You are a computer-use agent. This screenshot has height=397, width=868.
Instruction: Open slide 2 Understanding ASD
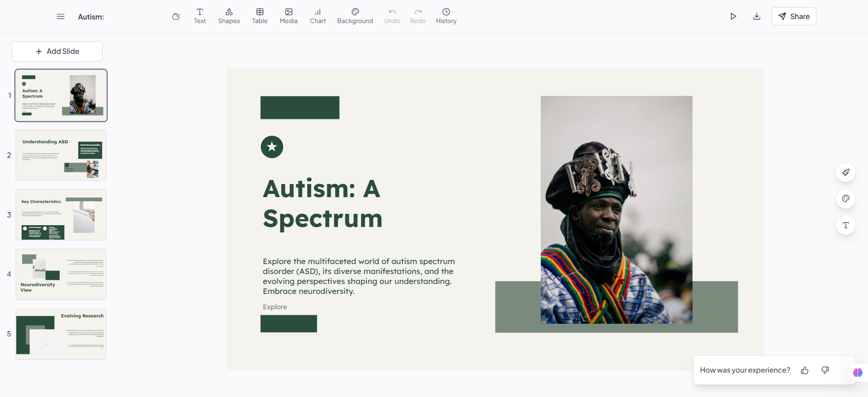tap(61, 155)
